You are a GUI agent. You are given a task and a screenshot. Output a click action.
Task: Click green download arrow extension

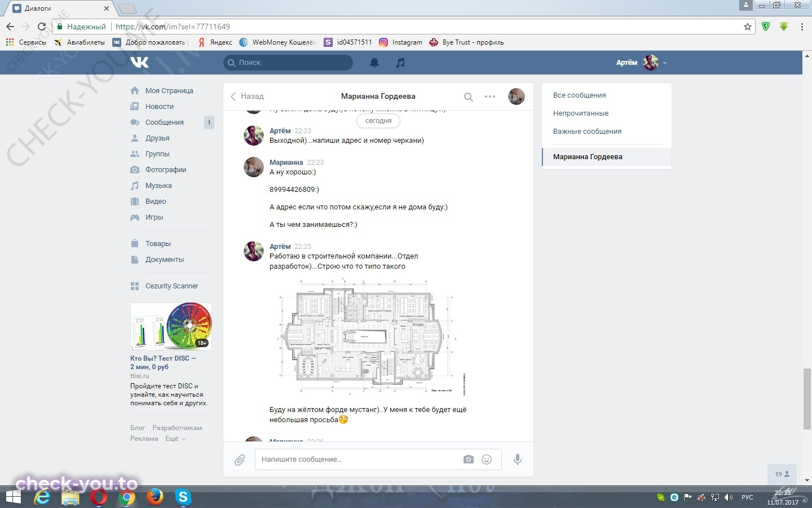coord(784,27)
